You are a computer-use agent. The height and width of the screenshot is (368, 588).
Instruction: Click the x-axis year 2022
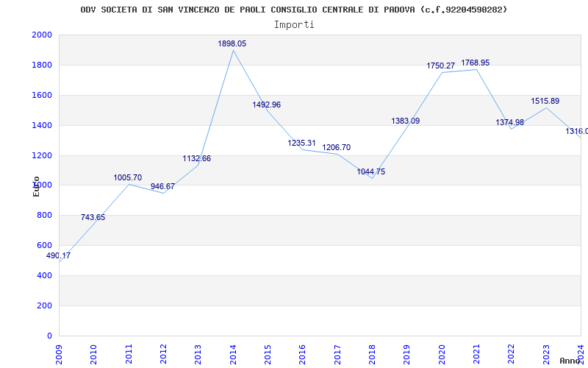click(x=511, y=354)
